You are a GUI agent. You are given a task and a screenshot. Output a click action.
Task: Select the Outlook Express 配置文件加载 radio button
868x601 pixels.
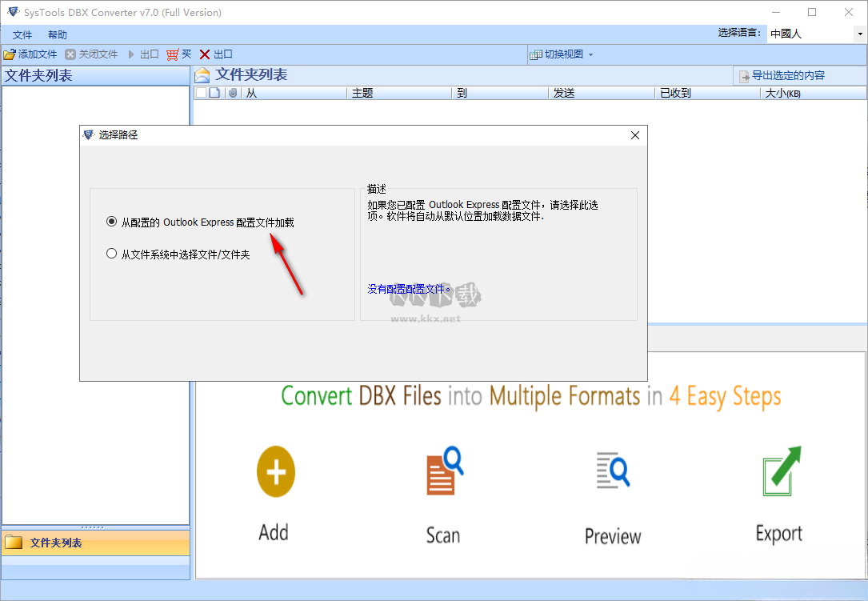(x=111, y=222)
